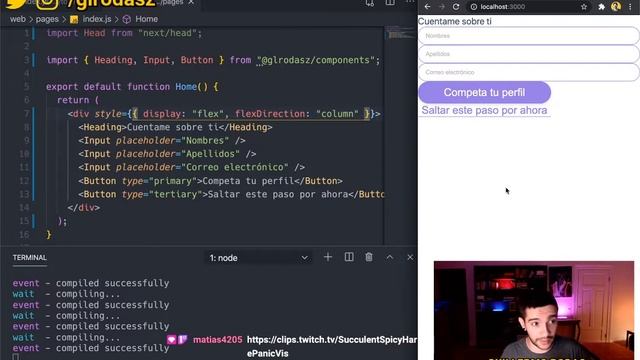Click the 'web' breadcrumb segment
Screen dimensions: 640x360
point(18,19)
